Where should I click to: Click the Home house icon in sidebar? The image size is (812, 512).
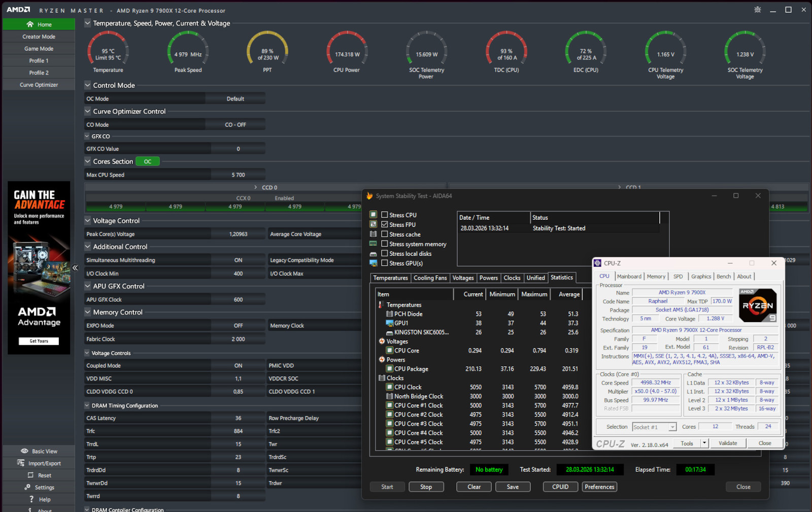(x=30, y=24)
